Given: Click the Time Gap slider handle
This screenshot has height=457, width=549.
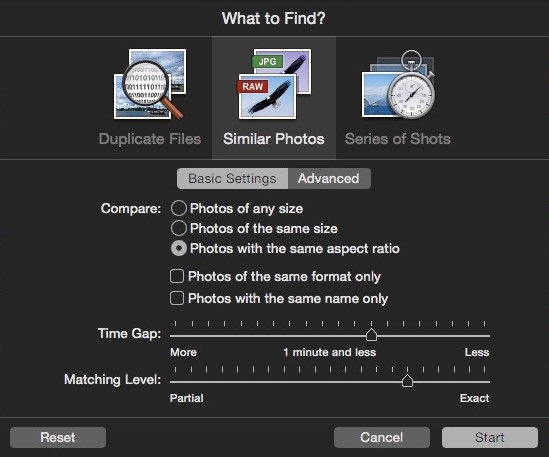Looking at the screenshot, I should [371, 335].
